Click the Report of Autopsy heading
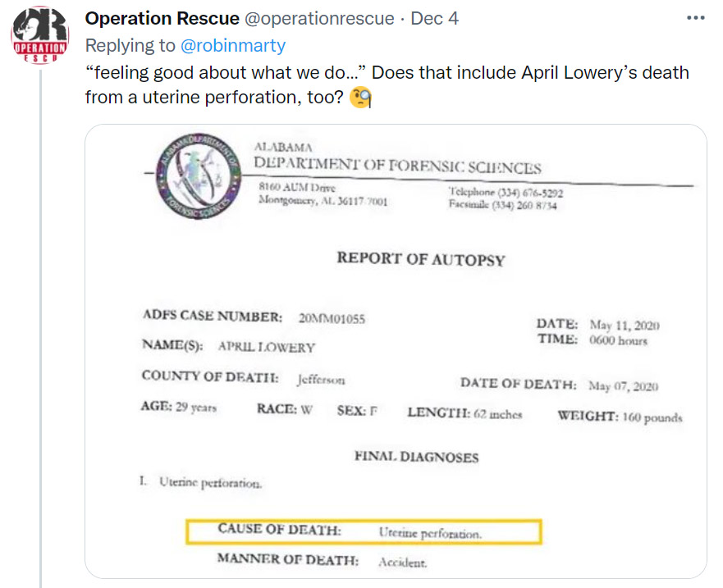 pyautogui.click(x=421, y=259)
